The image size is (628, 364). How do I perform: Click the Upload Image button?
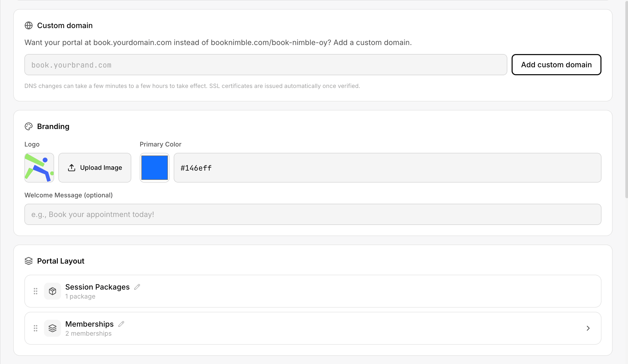coord(95,168)
